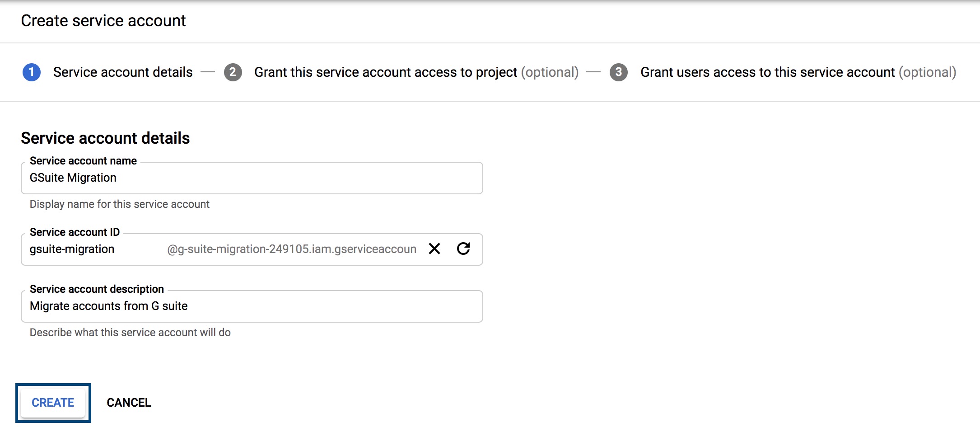Clear the Service account ID with X icon

(434, 249)
